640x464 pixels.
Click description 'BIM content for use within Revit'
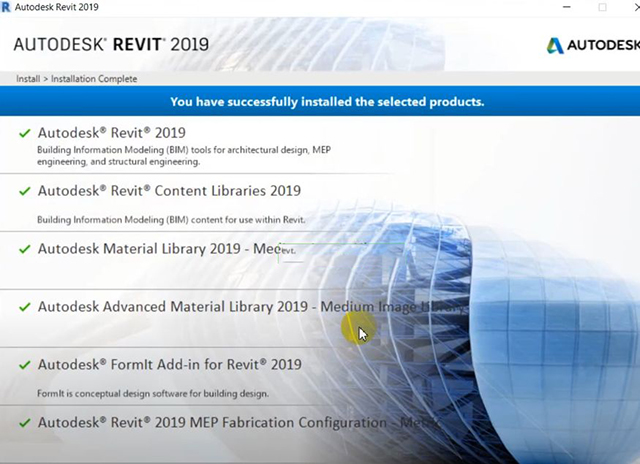171,220
